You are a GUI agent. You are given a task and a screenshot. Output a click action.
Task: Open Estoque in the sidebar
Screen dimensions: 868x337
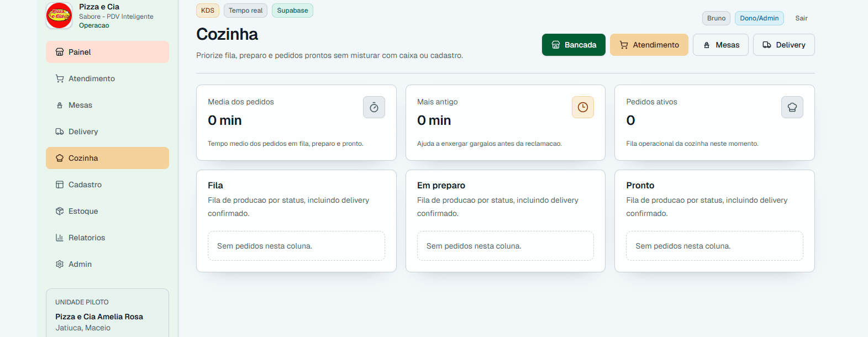point(107,211)
